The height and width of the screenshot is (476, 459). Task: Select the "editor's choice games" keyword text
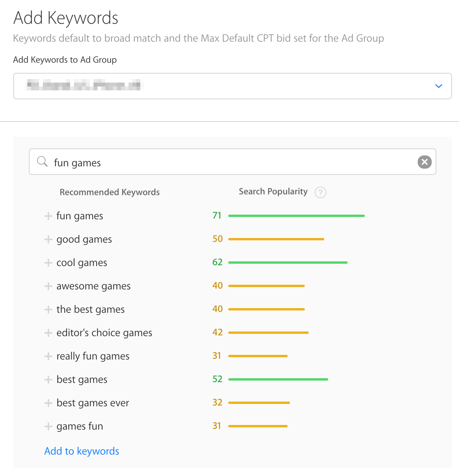click(104, 333)
